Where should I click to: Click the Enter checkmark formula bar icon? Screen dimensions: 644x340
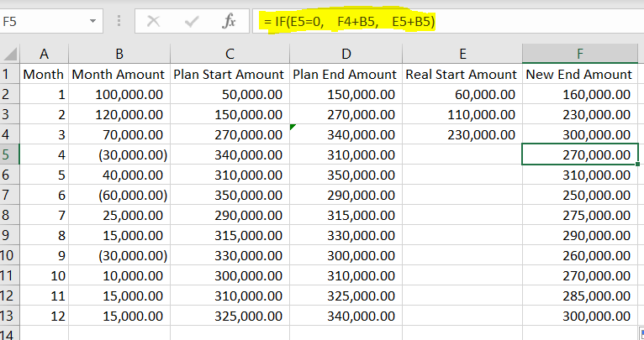pyautogui.click(x=192, y=21)
